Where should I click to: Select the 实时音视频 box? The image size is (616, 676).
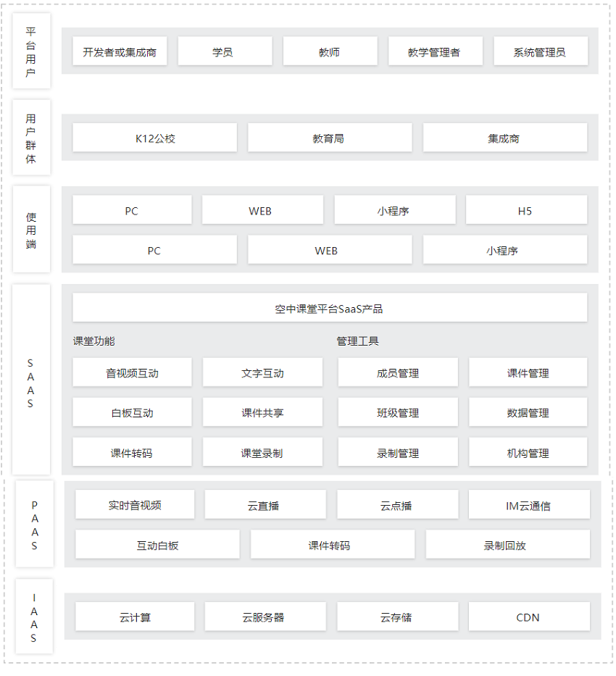pos(135,505)
